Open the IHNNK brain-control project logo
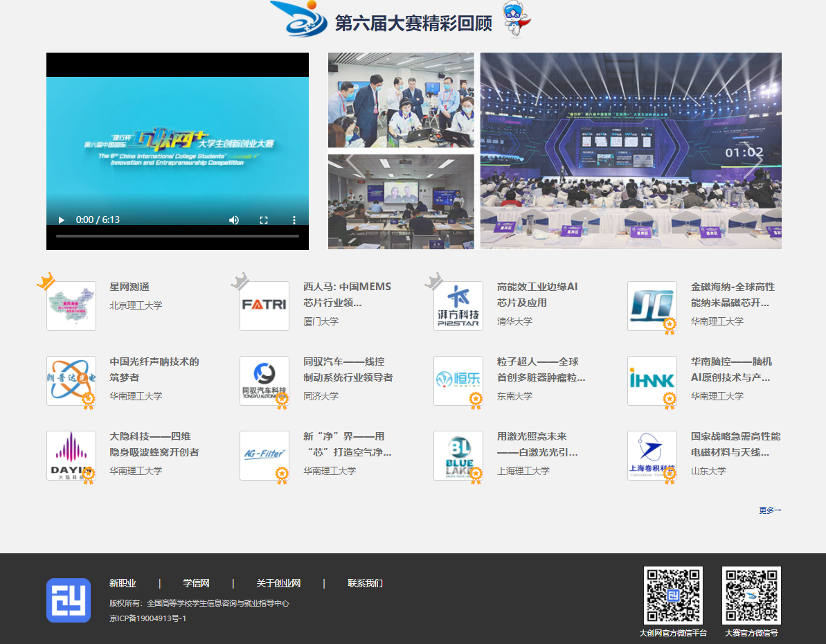The image size is (826, 644). 652,380
